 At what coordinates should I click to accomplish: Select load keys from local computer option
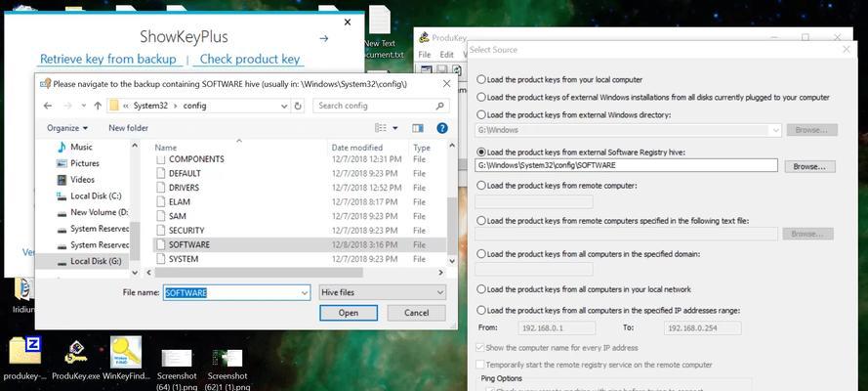click(x=481, y=80)
